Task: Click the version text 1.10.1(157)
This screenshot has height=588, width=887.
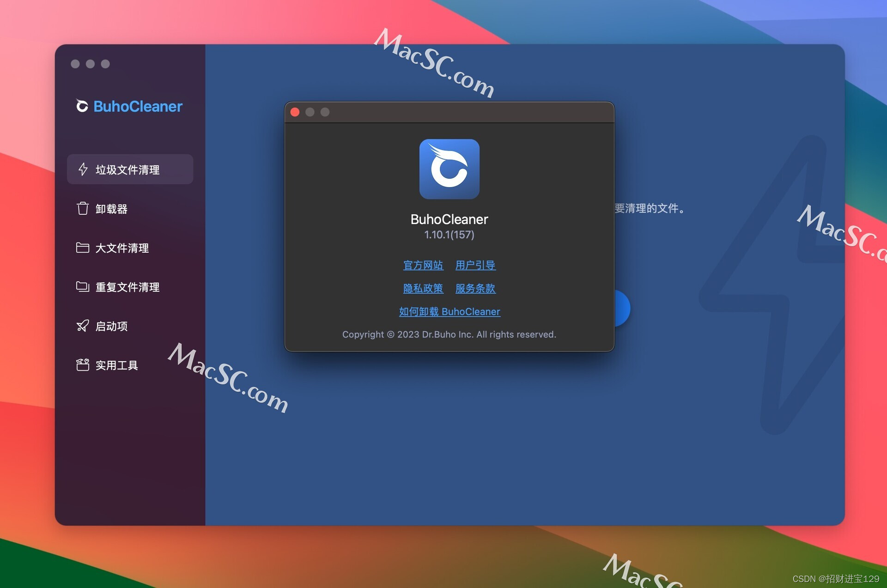Action: tap(449, 235)
